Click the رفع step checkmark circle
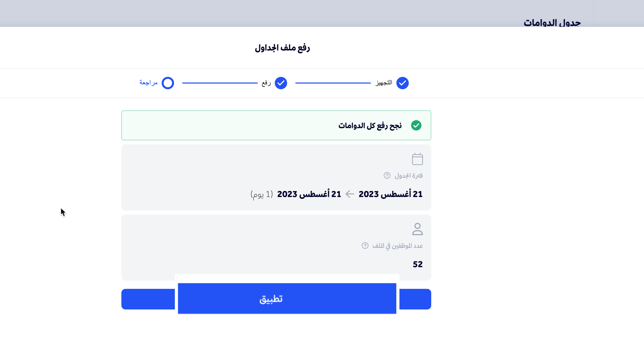Viewport: 644px width, 343px height. 281,83
